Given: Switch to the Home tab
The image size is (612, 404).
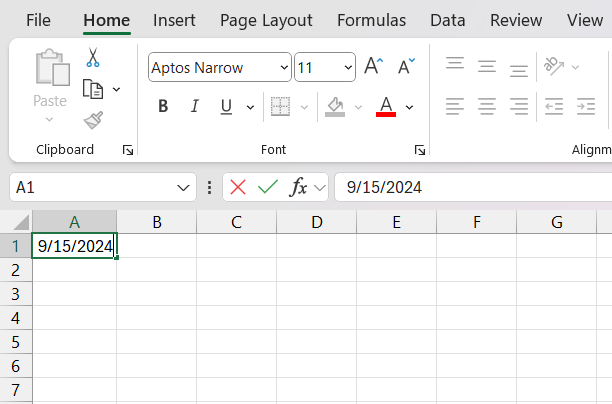Looking at the screenshot, I should [107, 20].
